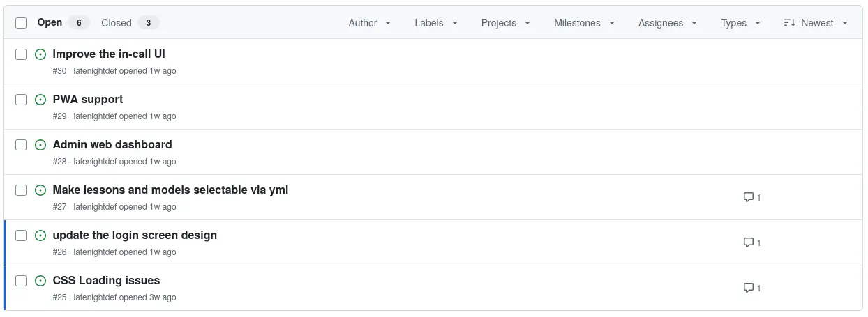Viewport: 868px width, 317px height.
Task: Click comment icon for update the login screen design
Action: (749, 242)
